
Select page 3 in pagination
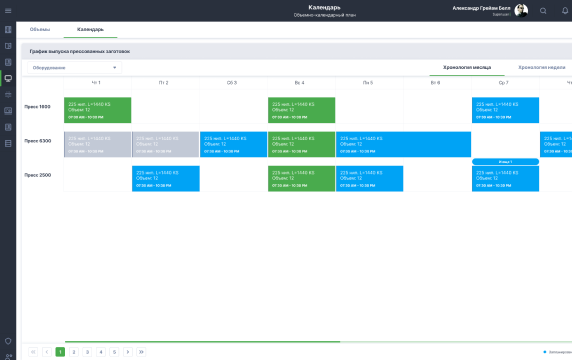click(x=87, y=352)
